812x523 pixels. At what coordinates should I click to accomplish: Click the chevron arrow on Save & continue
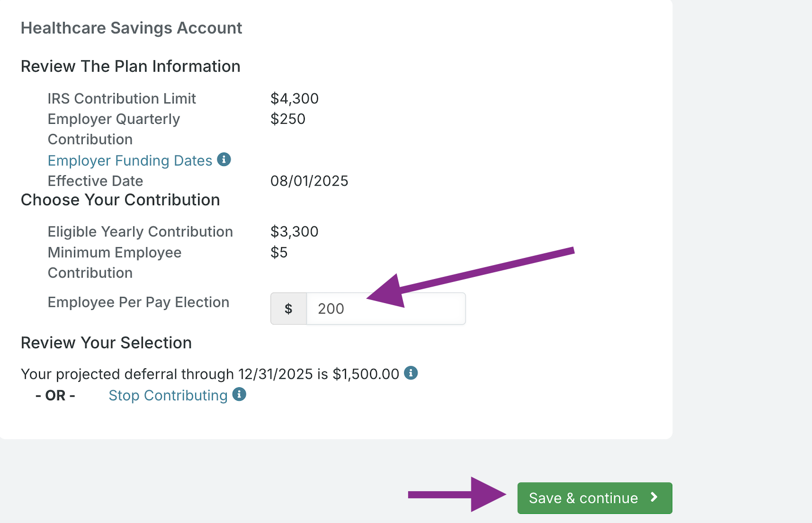click(x=654, y=497)
